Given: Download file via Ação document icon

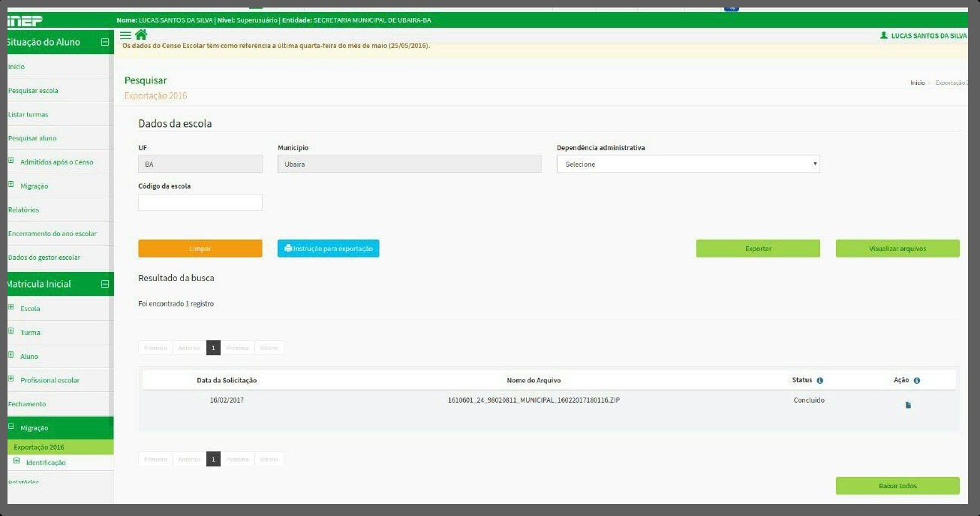Looking at the screenshot, I should coord(908,405).
